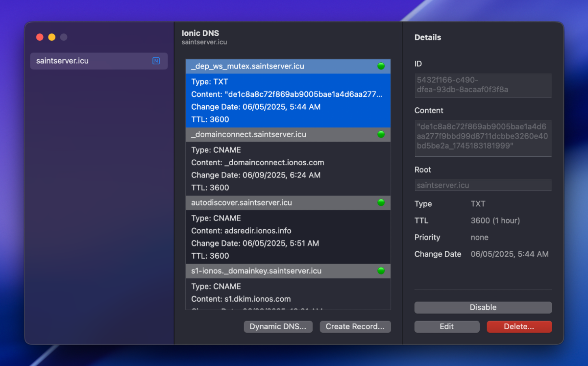Click green status dot of autodiscover record

[381, 202]
